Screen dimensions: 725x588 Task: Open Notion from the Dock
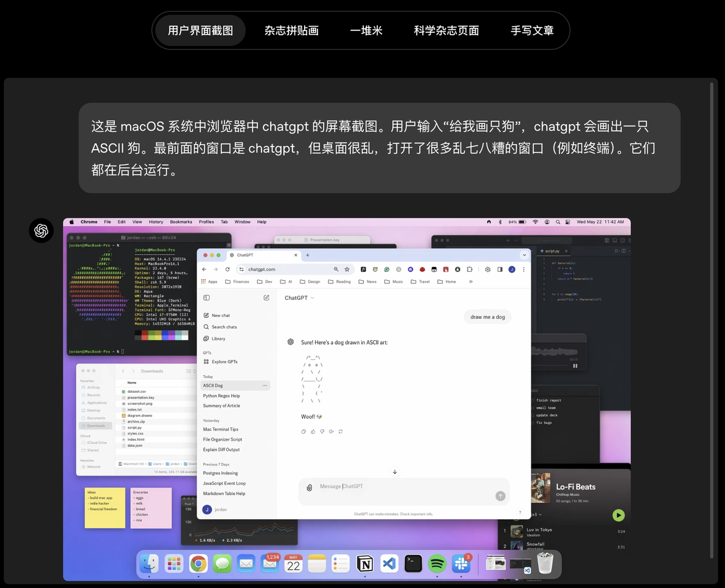point(366,564)
